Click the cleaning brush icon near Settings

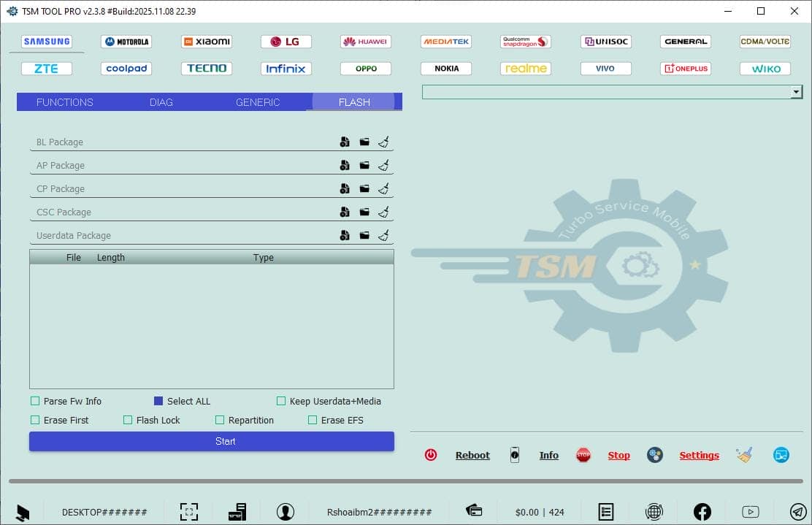(x=744, y=454)
